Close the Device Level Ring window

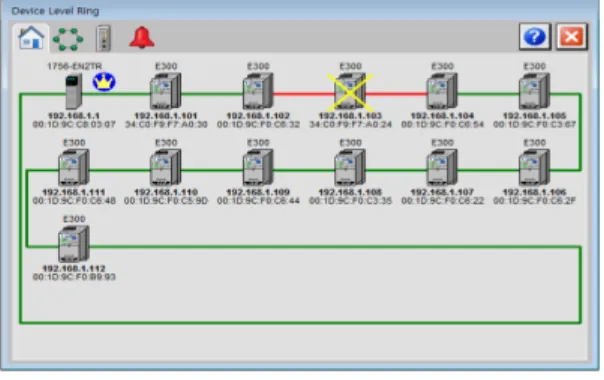point(572,37)
